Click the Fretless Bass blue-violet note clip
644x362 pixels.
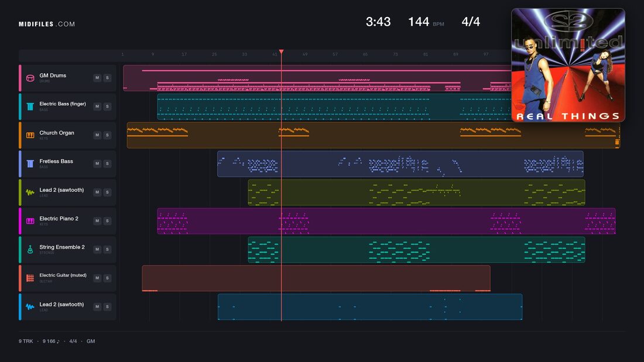coord(400,164)
